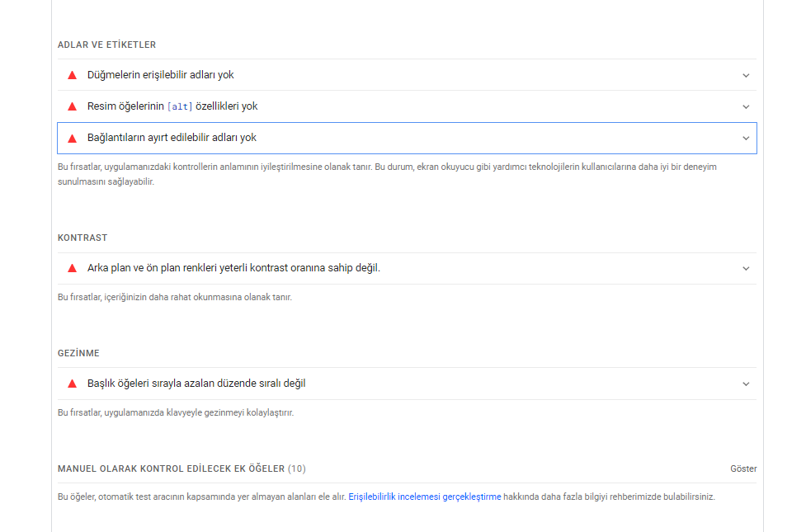Click Göster to show manual check items
The image size is (806, 532).
pyautogui.click(x=743, y=468)
